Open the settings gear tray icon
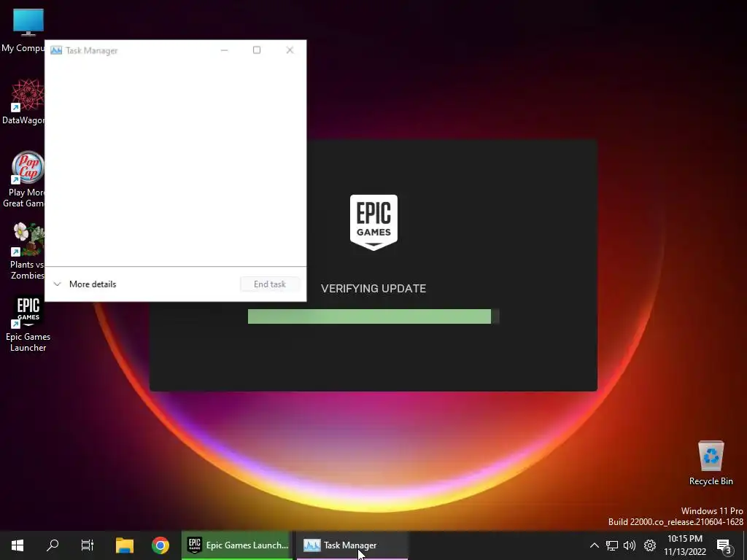The width and height of the screenshot is (747, 560). point(650,545)
